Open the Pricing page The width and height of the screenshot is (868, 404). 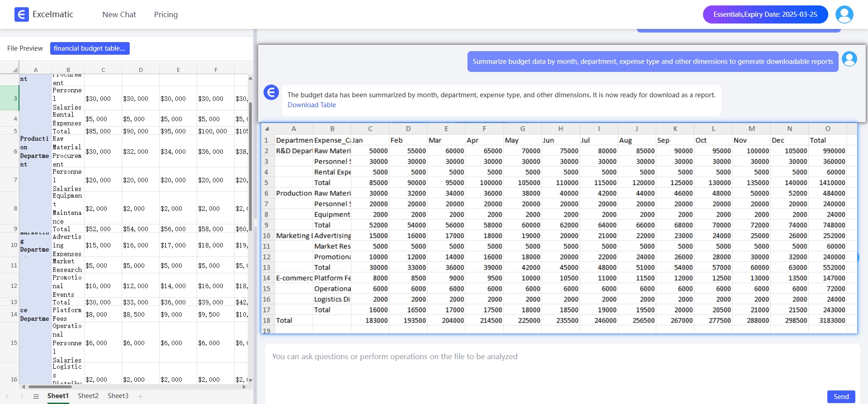[x=166, y=14]
